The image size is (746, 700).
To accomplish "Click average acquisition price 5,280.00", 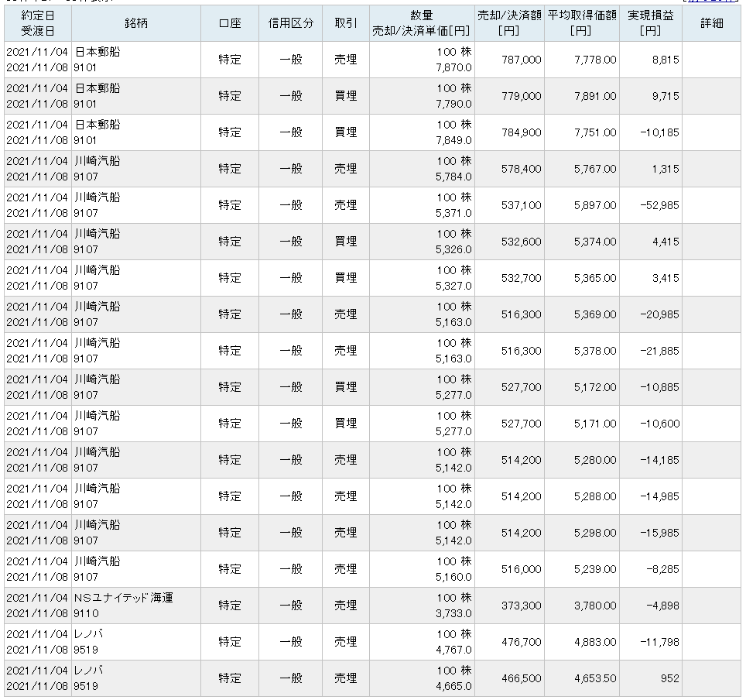I will click(x=595, y=461).
